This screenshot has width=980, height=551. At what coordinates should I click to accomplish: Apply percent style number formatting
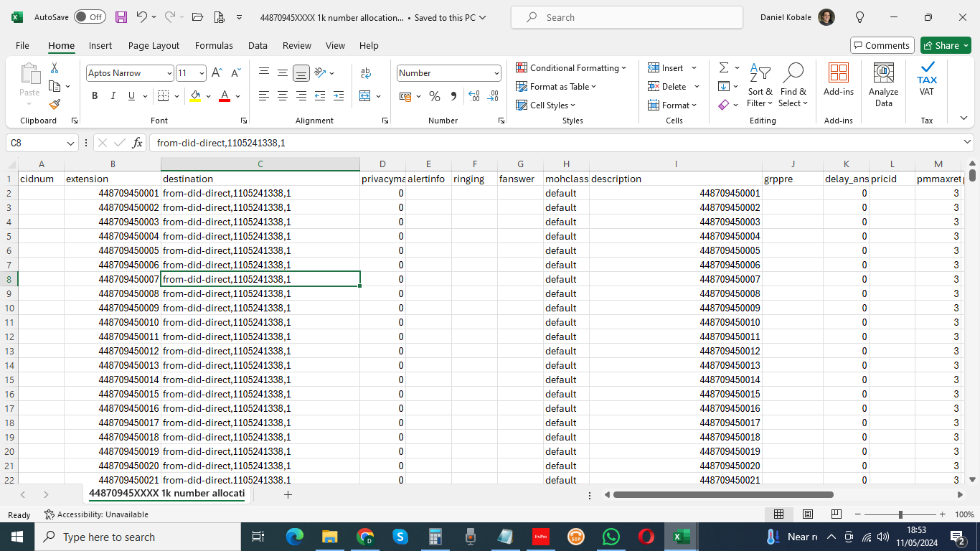click(x=435, y=95)
